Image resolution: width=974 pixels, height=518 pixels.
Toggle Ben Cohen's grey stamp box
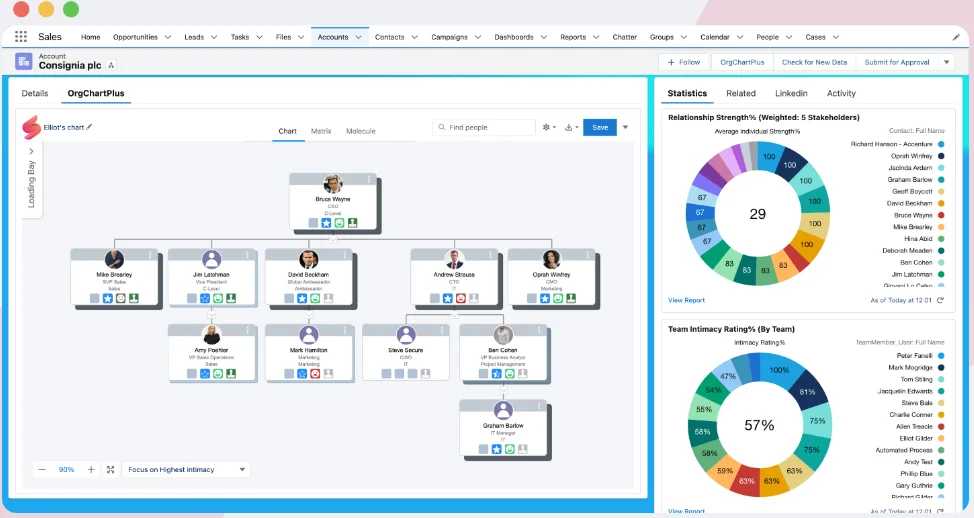522,373
